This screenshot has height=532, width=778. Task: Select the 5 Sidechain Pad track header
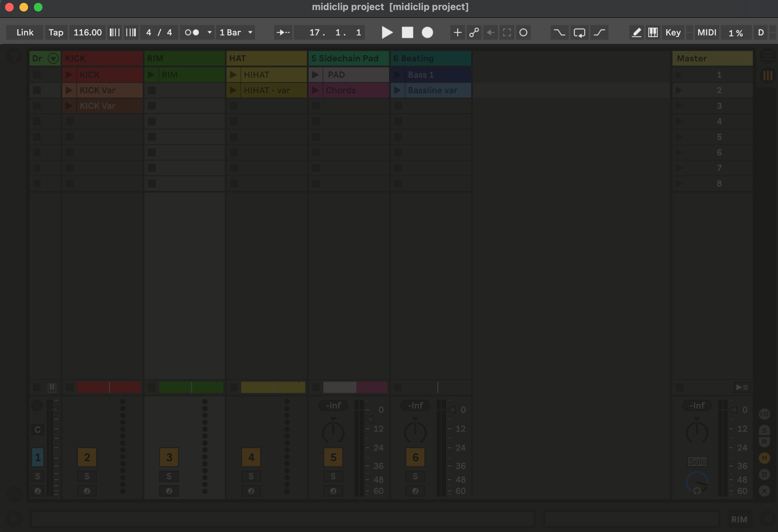click(x=348, y=58)
